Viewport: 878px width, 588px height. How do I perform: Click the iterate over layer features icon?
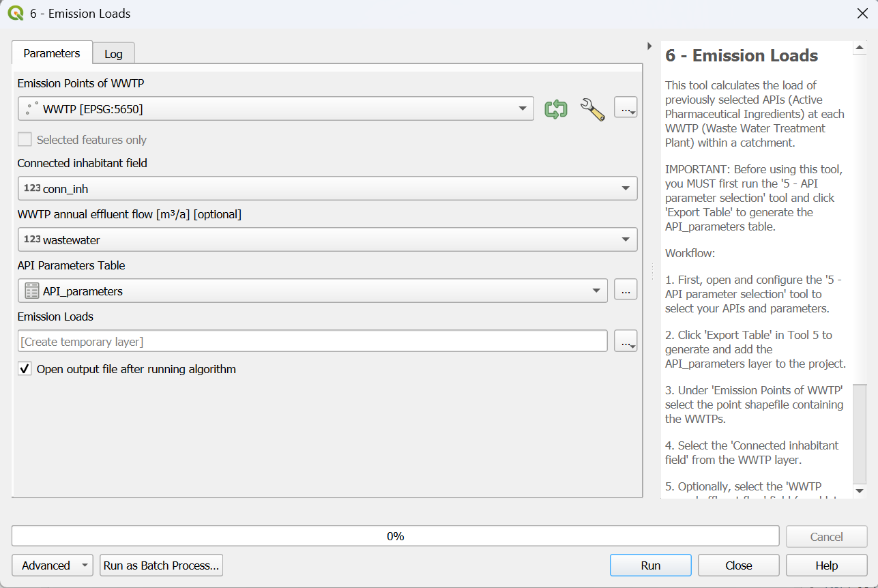point(556,109)
